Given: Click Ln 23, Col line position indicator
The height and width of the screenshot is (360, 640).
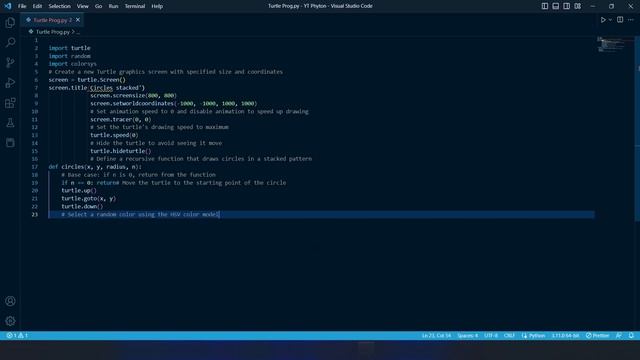Looking at the screenshot, I should 436,336.
